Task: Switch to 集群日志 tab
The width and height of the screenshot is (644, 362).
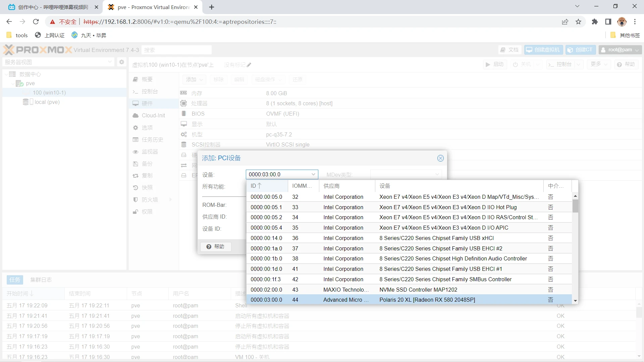Action: pos(41,280)
